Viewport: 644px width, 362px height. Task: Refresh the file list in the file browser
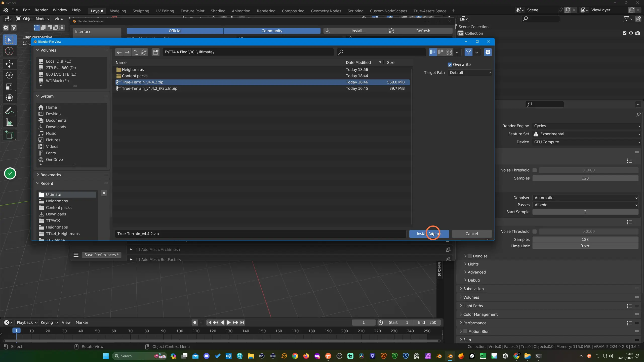tap(144, 52)
